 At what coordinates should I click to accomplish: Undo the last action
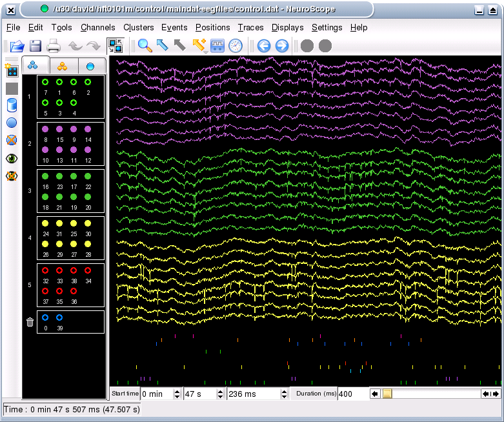76,46
